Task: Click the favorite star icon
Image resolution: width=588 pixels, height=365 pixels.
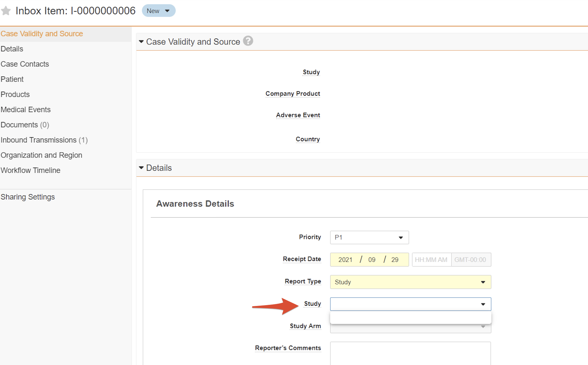Action: [x=6, y=11]
